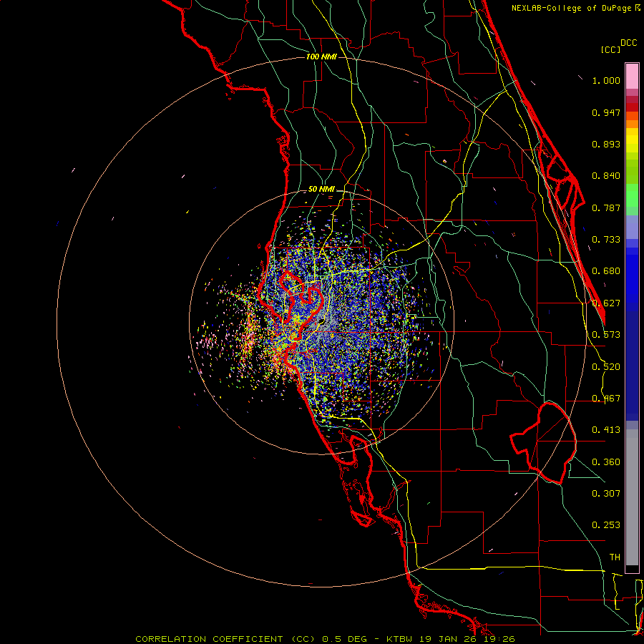644x644 pixels.
Task: Click the gray segment of the color bar
Action: click(x=632, y=497)
